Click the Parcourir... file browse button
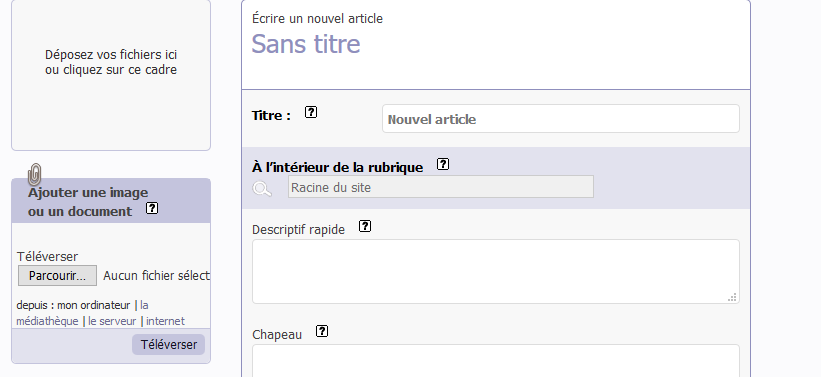The height and width of the screenshot is (377, 821). point(58,276)
